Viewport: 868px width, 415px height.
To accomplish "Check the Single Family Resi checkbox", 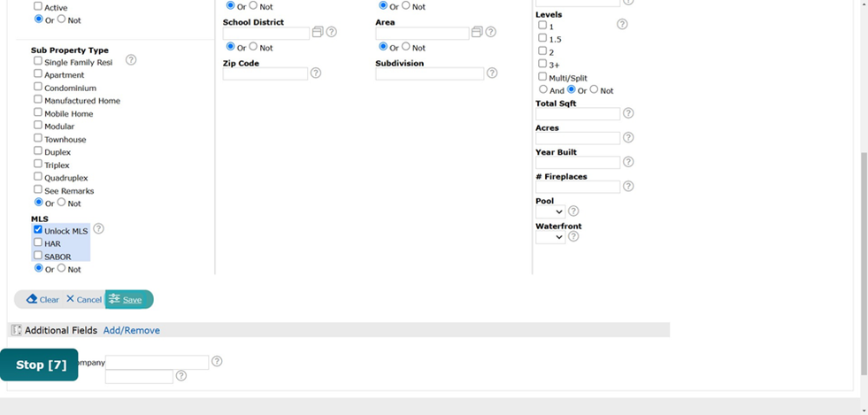I will pos(38,60).
